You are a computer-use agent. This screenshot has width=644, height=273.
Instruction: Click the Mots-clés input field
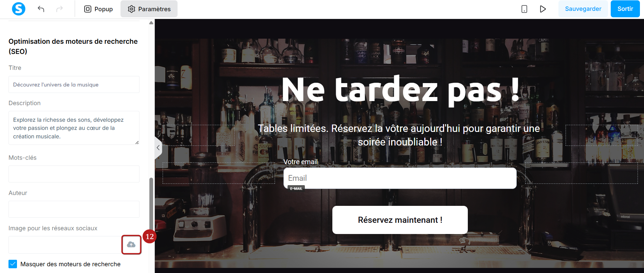pyautogui.click(x=74, y=174)
